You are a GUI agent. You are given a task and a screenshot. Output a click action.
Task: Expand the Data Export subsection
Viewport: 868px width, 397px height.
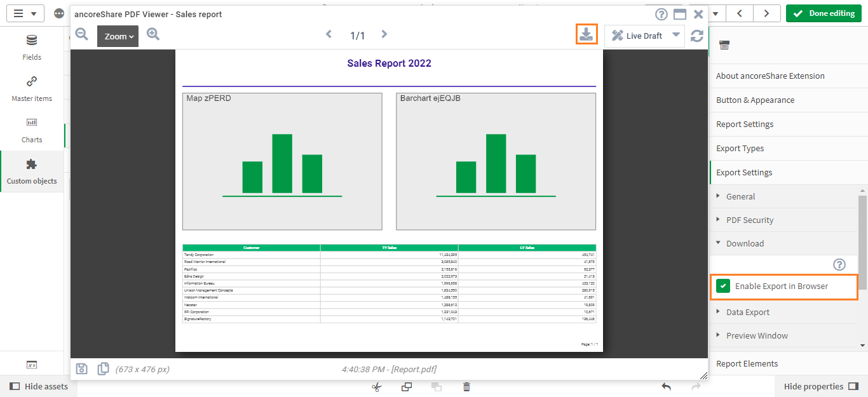coord(783,312)
